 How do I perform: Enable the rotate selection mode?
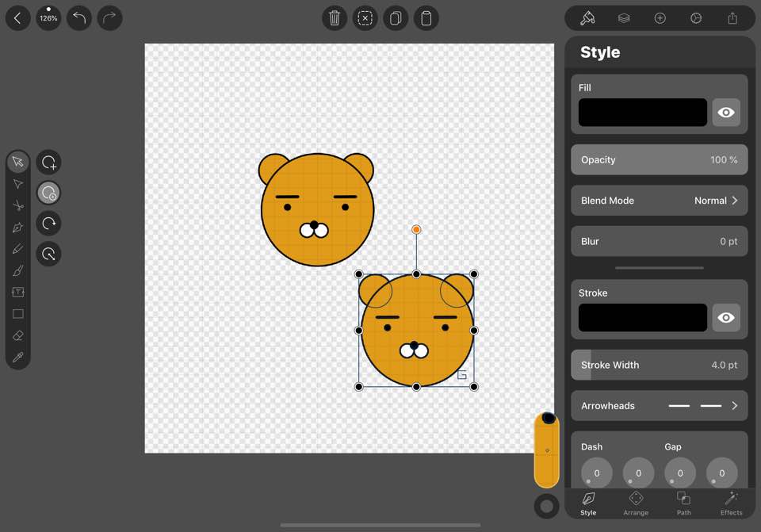pyautogui.click(x=48, y=224)
